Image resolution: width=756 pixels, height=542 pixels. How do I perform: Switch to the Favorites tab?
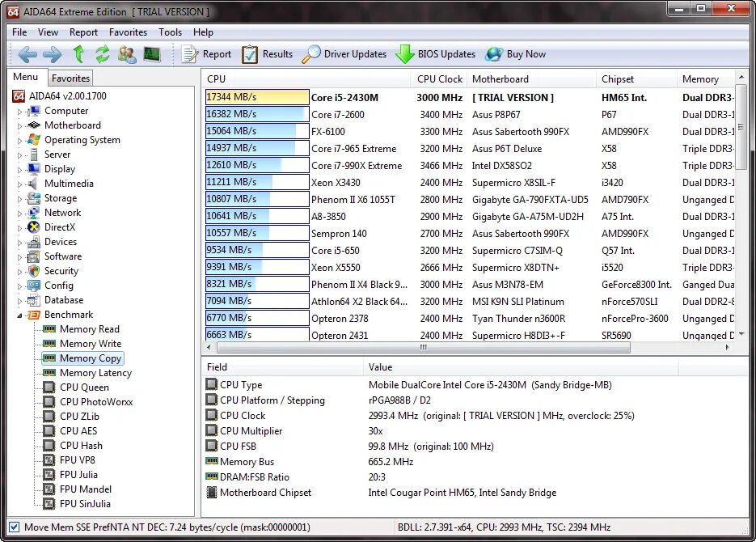pyautogui.click(x=70, y=78)
